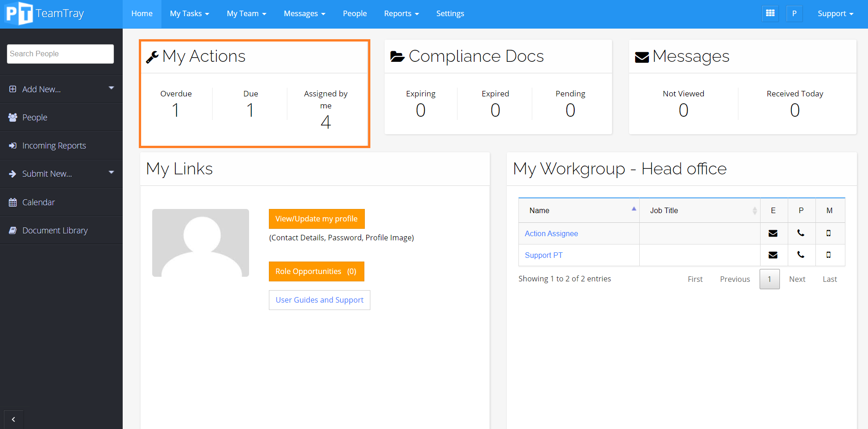The image size is (868, 429).
Task: Click the Messages envelope icon
Action: (642, 56)
